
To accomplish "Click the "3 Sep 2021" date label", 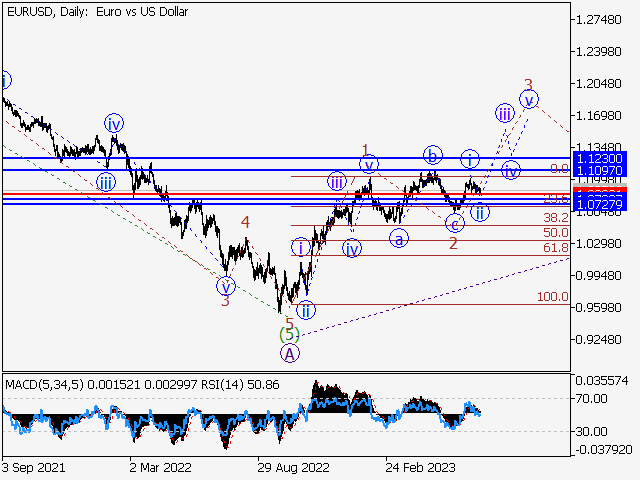I will [33, 468].
